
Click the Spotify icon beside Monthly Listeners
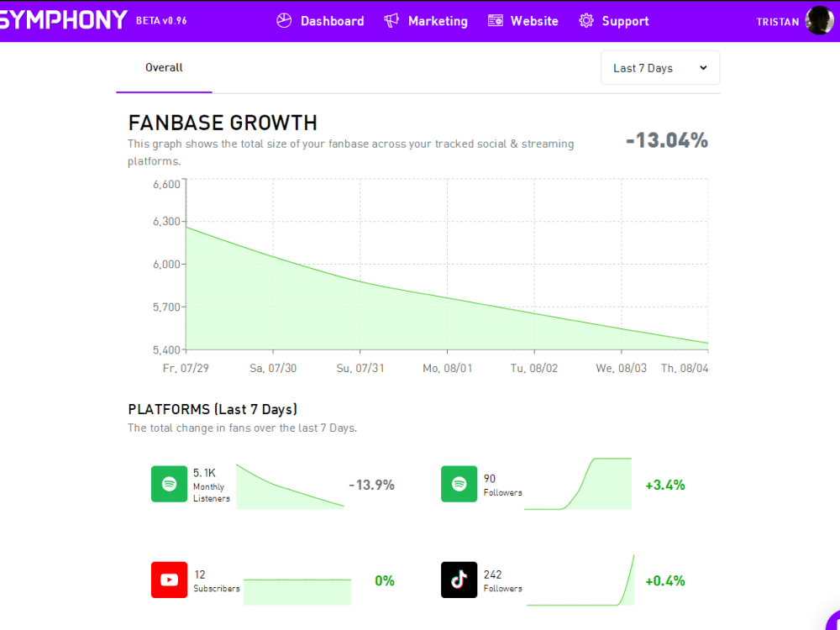[170, 484]
